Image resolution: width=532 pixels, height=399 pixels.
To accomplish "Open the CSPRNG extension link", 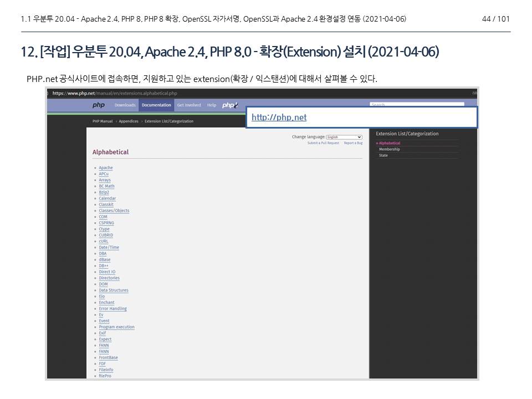I will pyautogui.click(x=106, y=223).
